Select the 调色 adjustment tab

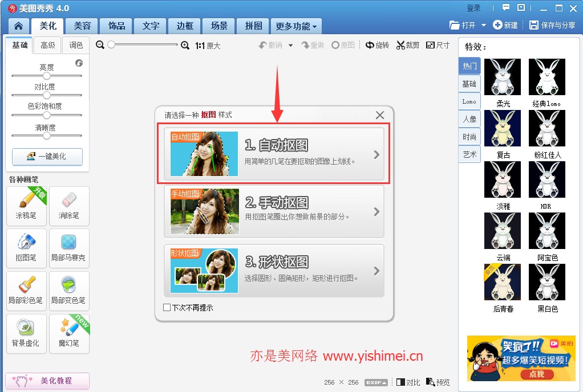[76, 45]
